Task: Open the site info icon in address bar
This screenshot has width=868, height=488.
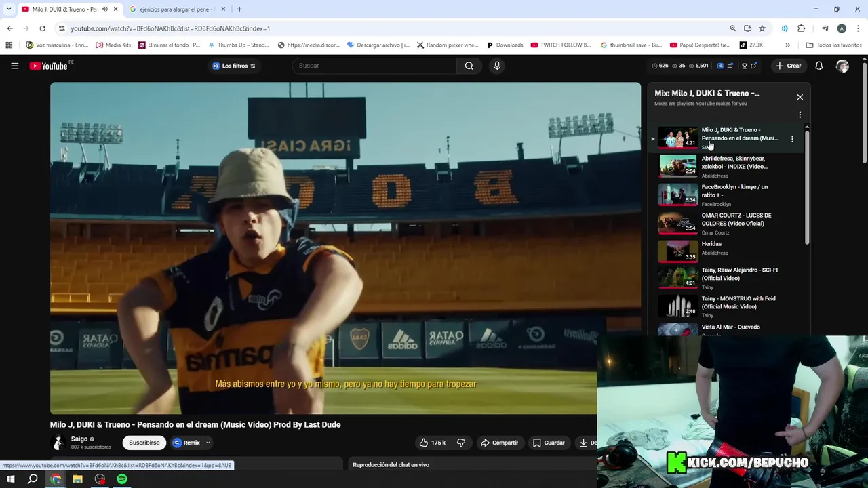Action: 62,28
